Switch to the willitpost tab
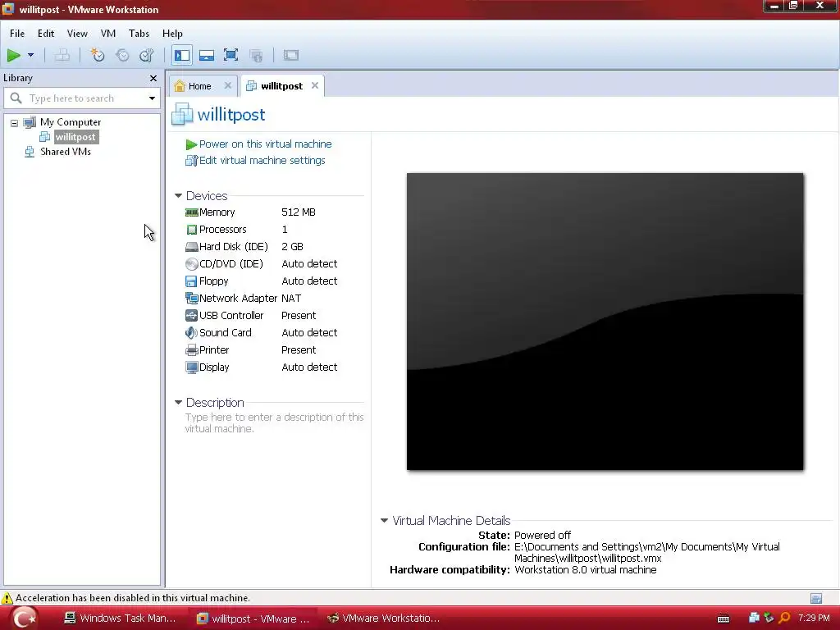This screenshot has width=840, height=630. pyautogui.click(x=282, y=86)
